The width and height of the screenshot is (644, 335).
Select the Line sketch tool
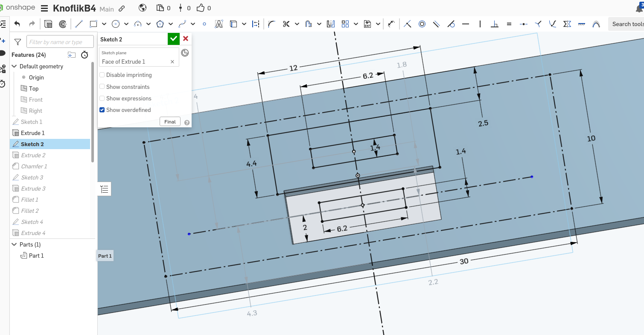pyautogui.click(x=79, y=24)
